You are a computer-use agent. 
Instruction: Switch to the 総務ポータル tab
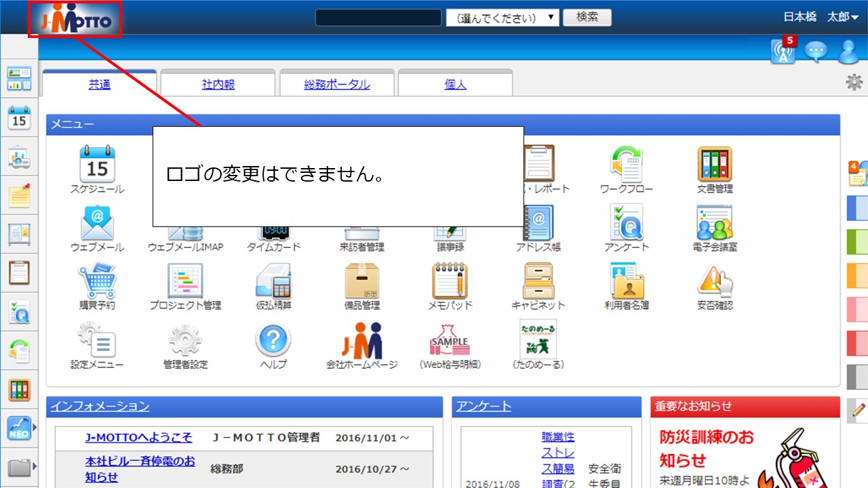[336, 84]
